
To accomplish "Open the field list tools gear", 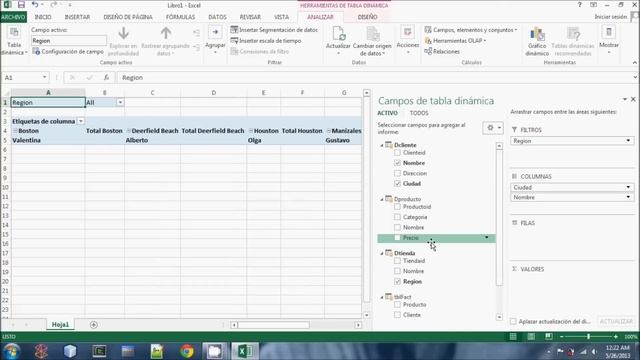I will pos(493,128).
